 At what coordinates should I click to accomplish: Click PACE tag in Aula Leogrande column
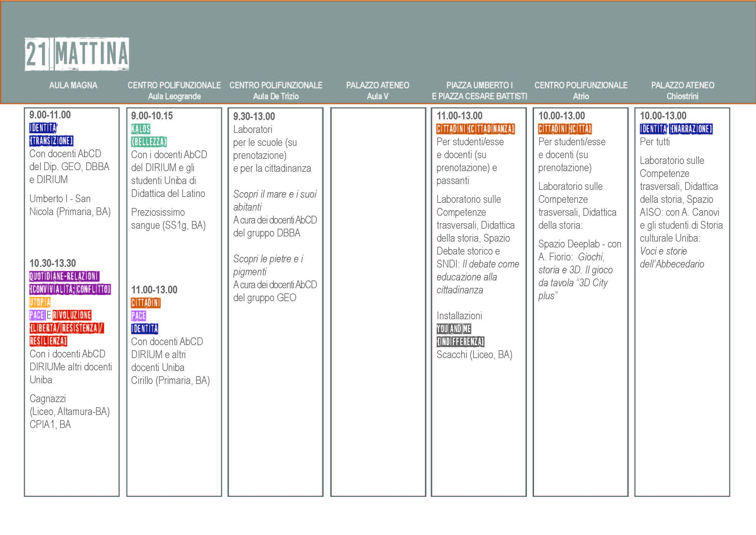[x=139, y=316]
